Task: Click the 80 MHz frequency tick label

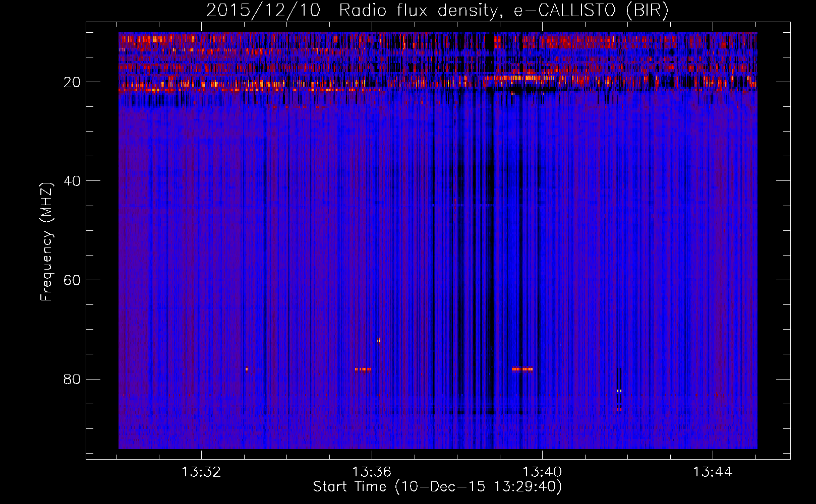Action: pyautogui.click(x=72, y=379)
